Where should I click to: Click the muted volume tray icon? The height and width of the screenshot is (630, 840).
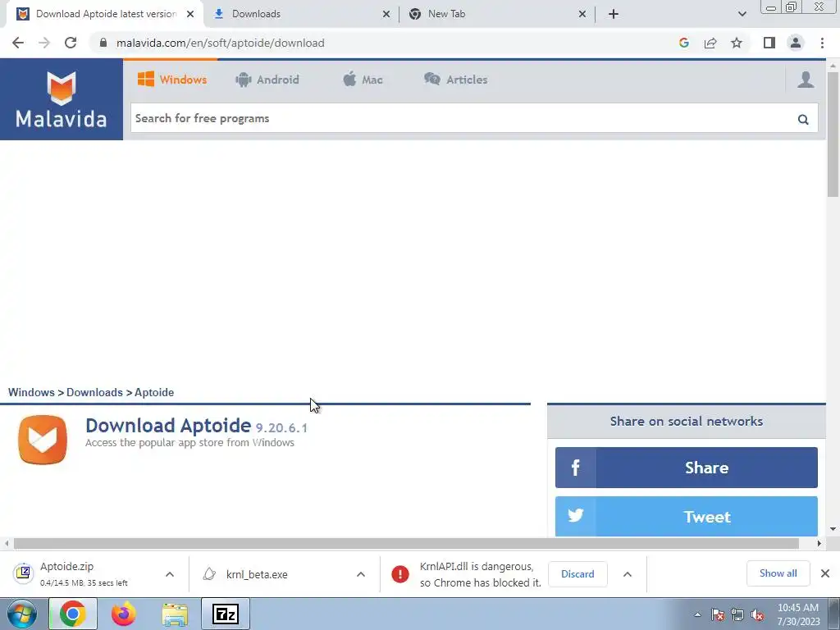coord(757,614)
